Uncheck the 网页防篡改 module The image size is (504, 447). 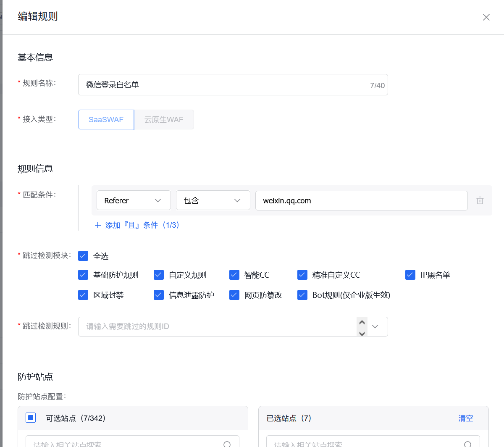234,294
